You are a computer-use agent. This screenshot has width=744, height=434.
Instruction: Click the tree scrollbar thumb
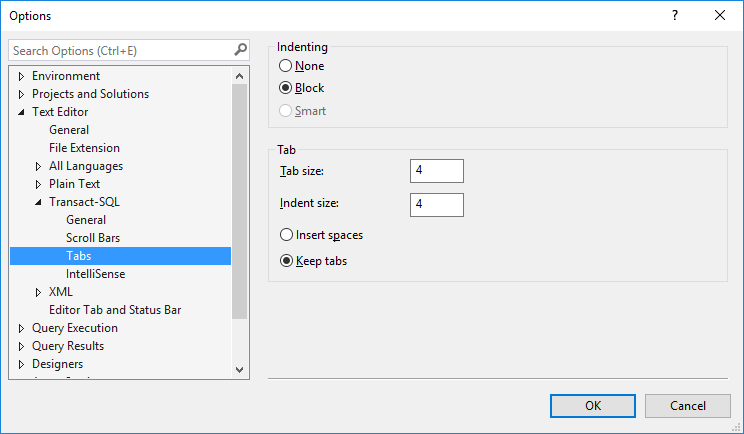point(240,202)
